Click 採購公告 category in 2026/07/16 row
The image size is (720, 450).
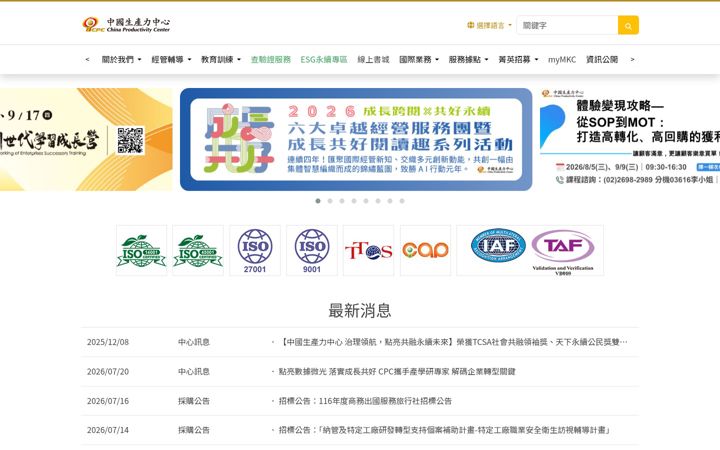194,401
